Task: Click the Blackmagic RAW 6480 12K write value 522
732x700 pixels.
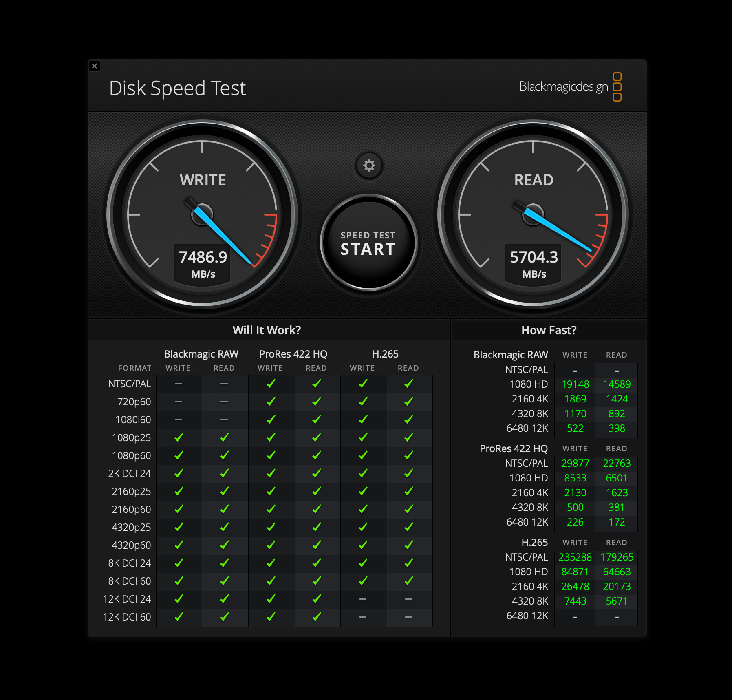Action: tap(575, 428)
